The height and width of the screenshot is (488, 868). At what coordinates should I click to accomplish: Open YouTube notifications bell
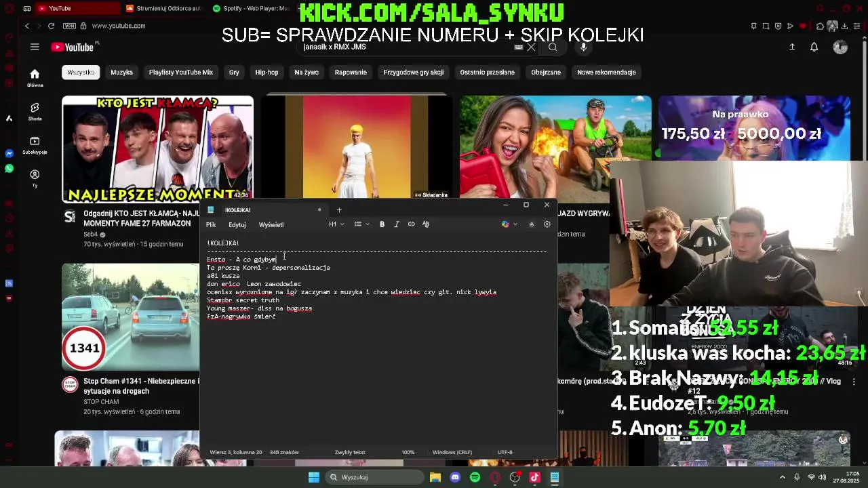(814, 47)
